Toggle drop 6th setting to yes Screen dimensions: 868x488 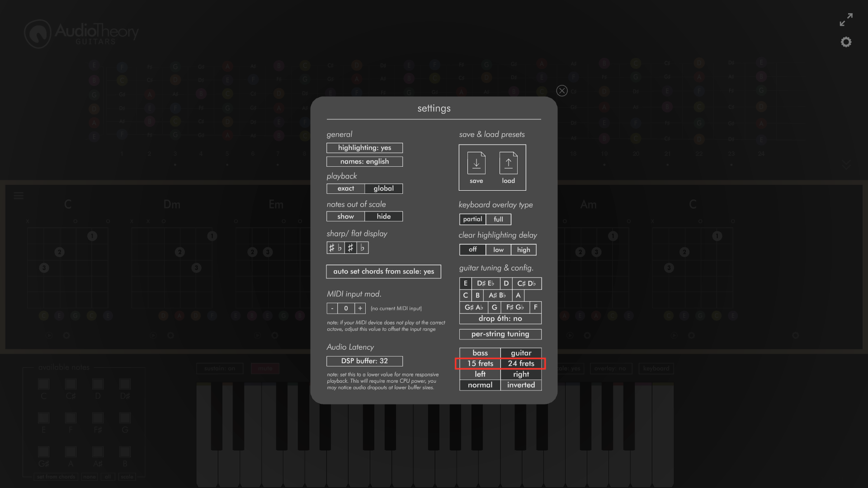tap(500, 318)
